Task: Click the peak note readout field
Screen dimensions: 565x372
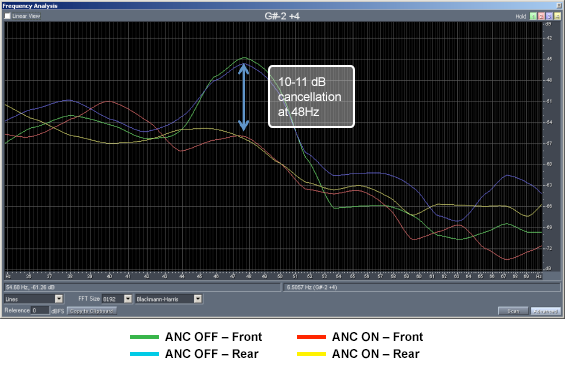Action: click(423, 287)
